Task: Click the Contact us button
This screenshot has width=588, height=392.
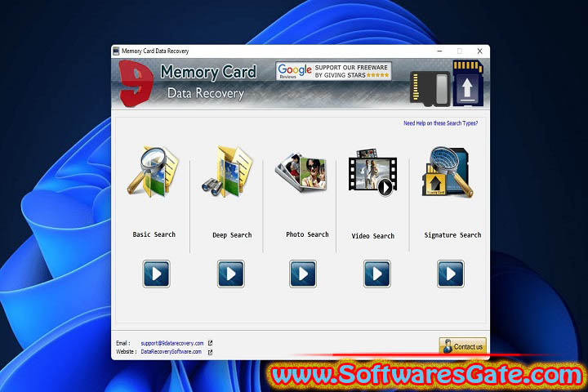Action: (463, 346)
